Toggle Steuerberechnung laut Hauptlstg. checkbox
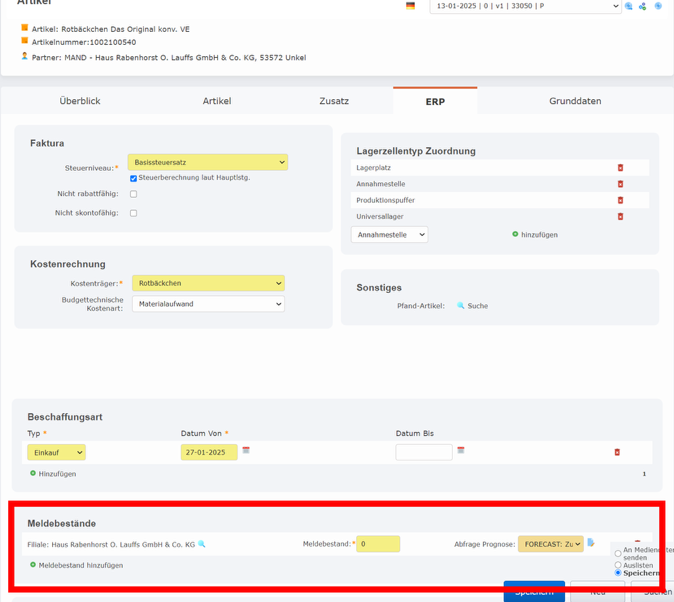674x602 pixels. 133,178
